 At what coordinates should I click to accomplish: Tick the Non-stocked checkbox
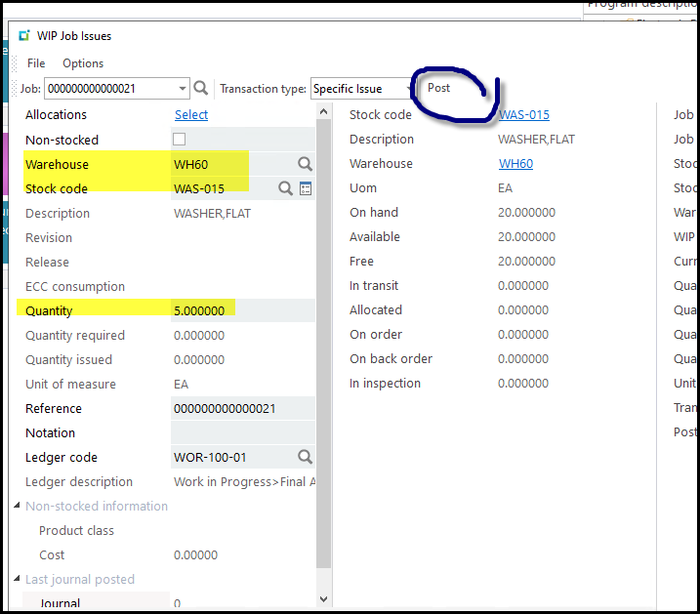click(x=179, y=140)
